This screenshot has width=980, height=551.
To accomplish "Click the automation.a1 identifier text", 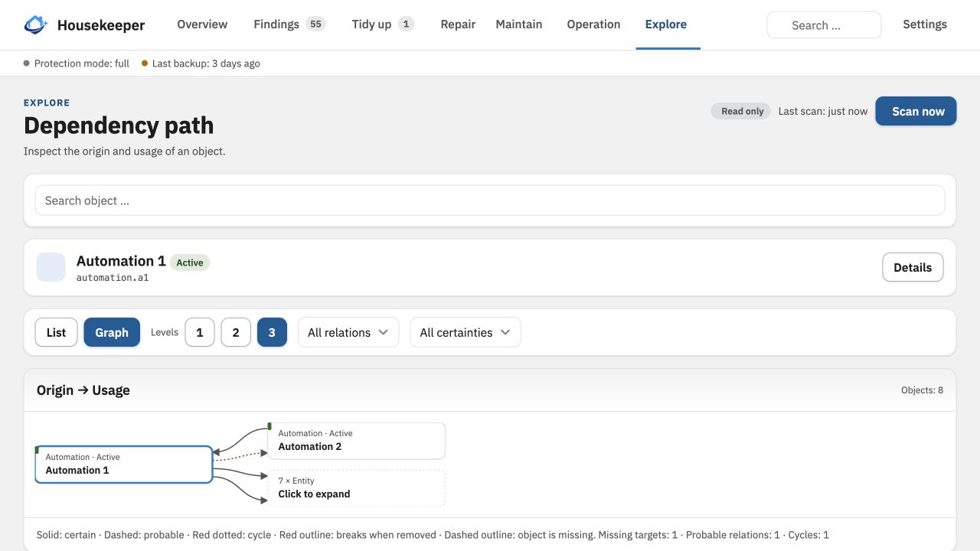I will click(x=113, y=278).
